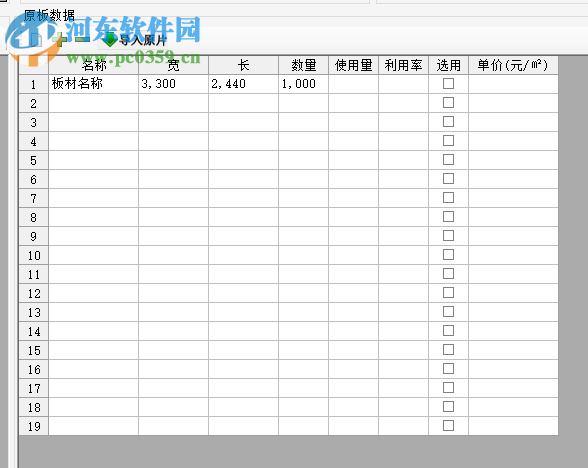Select row header number 1
This screenshot has width=588, height=468.
coord(34,84)
